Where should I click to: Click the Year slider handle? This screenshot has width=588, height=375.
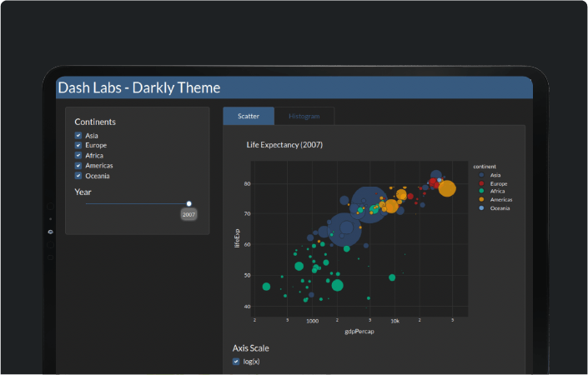pyautogui.click(x=189, y=203)
